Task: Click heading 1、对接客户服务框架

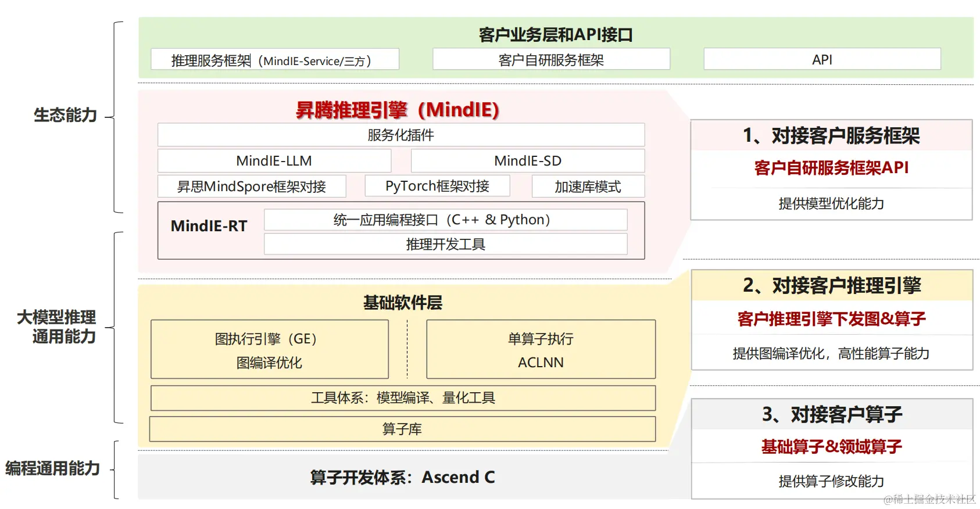Action: [831, 135]
